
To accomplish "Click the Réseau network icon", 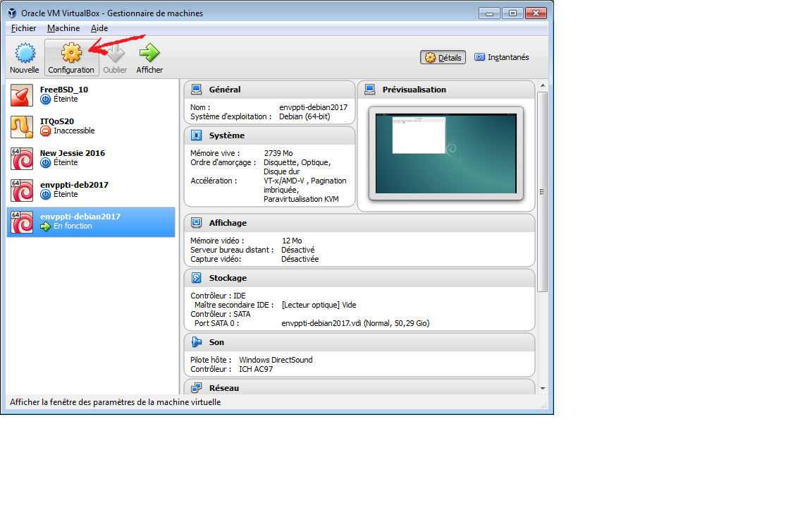I will pyautogui.click(x=197, y=388).
